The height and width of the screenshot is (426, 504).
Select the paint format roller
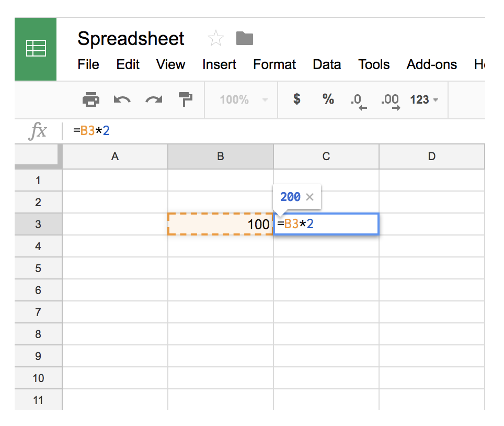point(185,99)
